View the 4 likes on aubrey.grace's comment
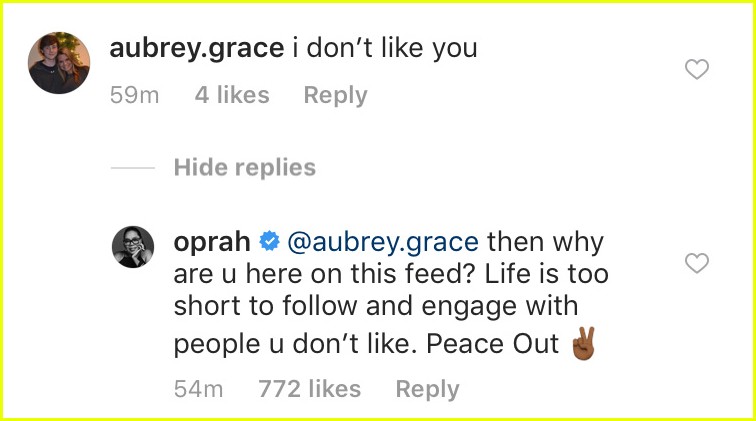The width and height of the screenshot is (756, 421). (232, 95)
